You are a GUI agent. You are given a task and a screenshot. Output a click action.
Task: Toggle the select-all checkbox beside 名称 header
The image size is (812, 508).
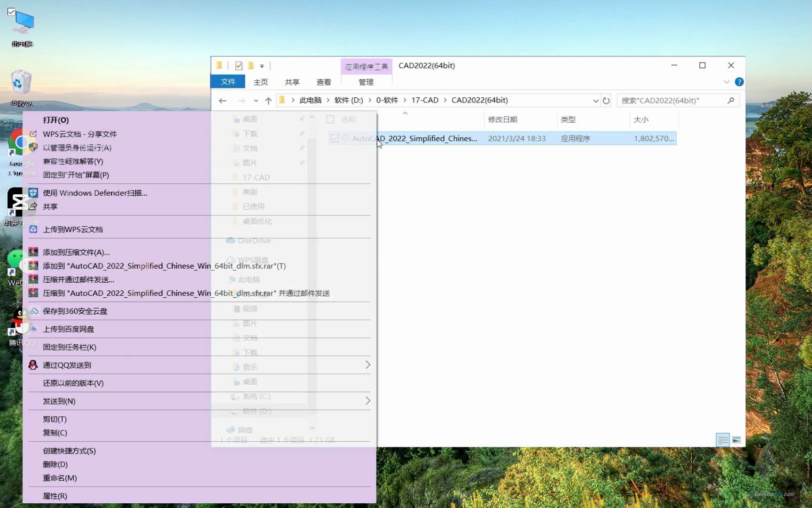coord(330,119)
